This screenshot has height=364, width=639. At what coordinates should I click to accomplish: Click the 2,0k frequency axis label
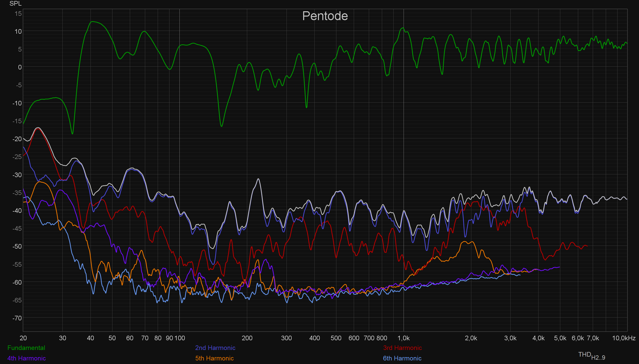[x=471, y=338]
